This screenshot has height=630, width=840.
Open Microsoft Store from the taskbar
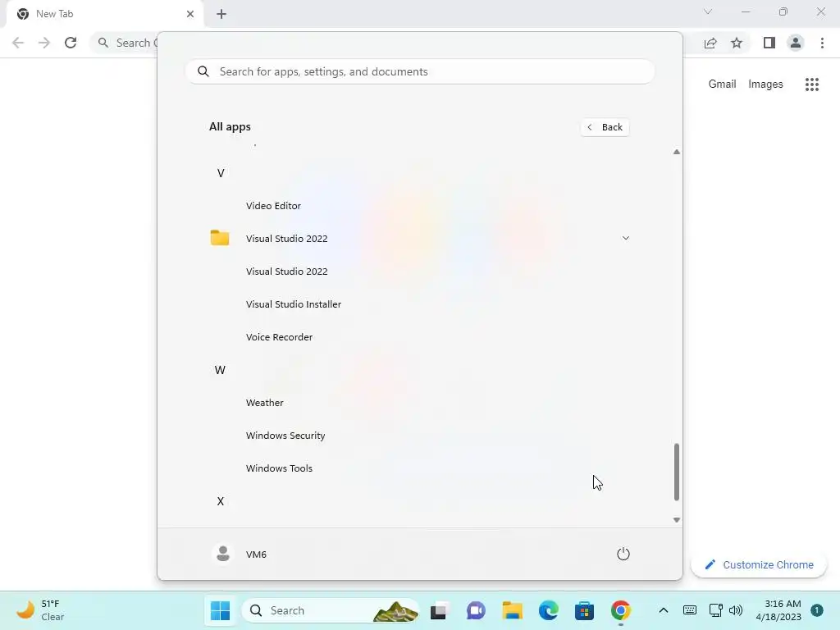pyautogui.click(x=584, y=610)
